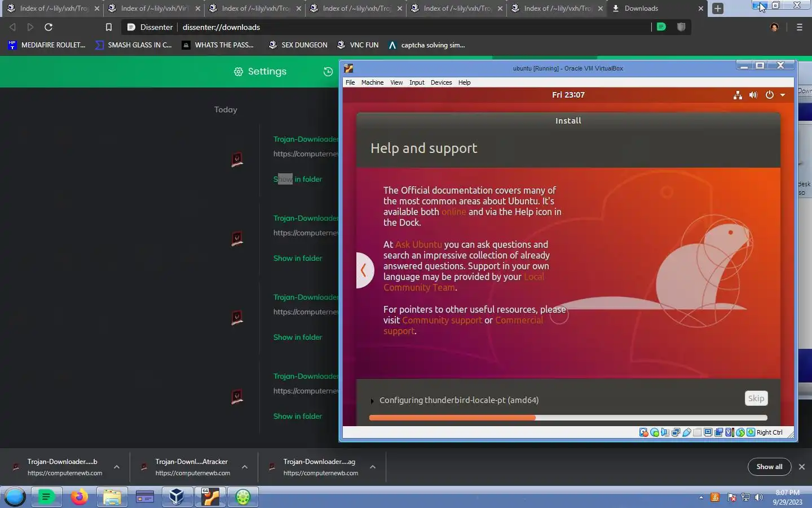The height and width of the screenshot is (508, 812).
Task: Click the second entry's Show in folder
Action: point(298,258)
